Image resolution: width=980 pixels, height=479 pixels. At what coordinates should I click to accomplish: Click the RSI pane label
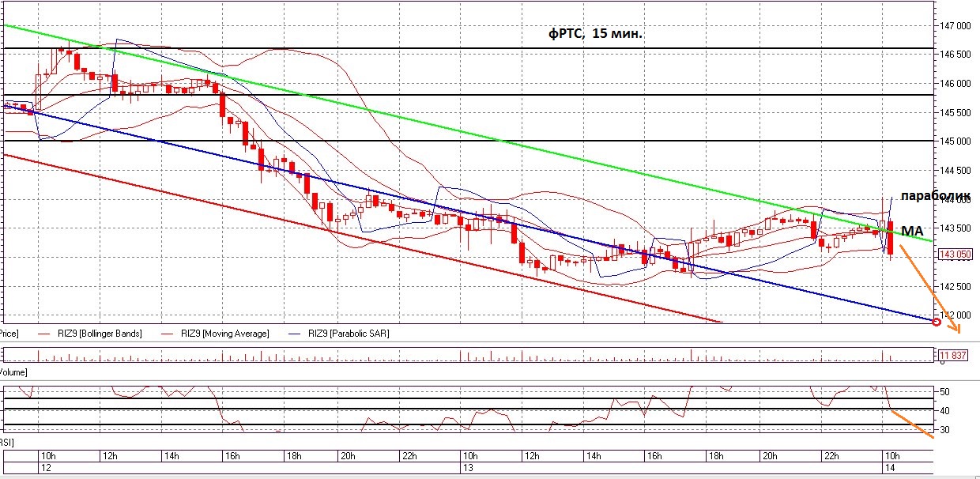[x=7, y=443]
